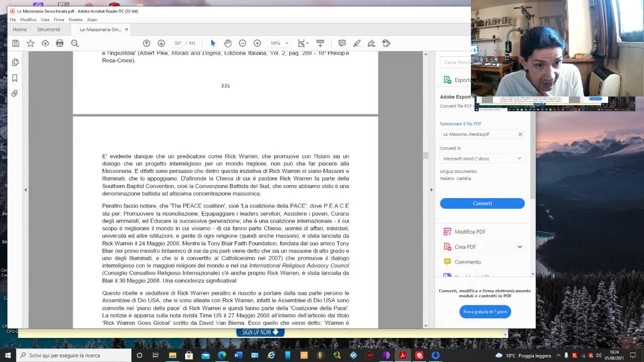Select the arrow selection tool
This screenshot has width=644, height=362.
[x=213, y=43]
